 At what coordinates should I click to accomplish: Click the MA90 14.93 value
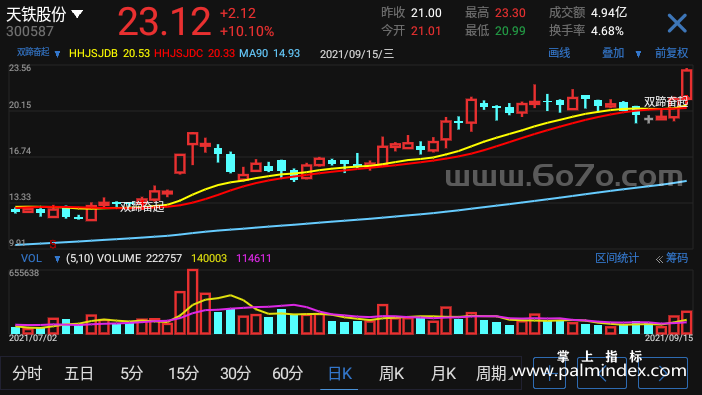(270, 53)
